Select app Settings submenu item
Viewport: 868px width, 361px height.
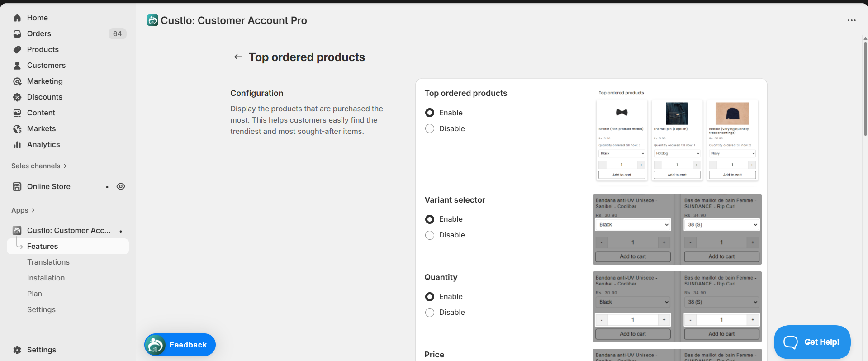[x=41, y=309]
